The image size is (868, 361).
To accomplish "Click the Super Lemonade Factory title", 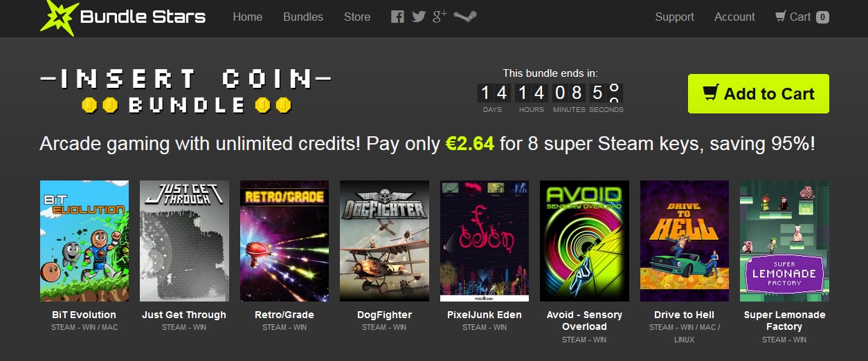I will coord(784,320).
